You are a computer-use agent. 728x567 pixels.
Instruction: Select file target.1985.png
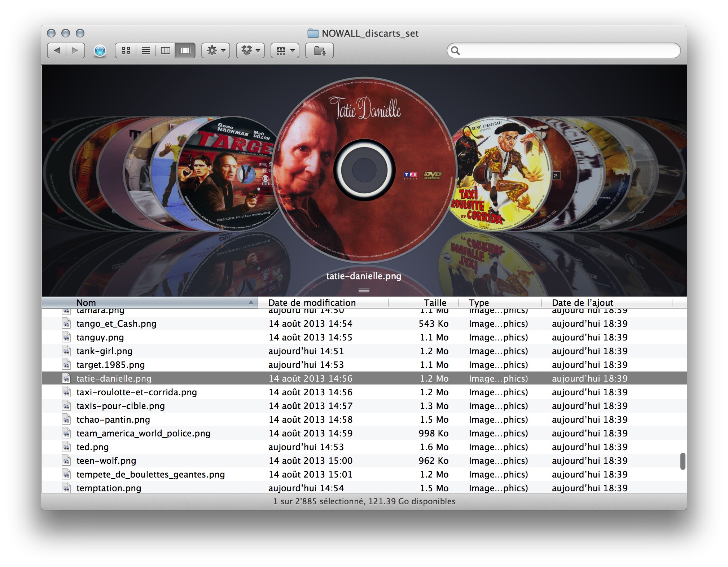(x=364, y=365)
